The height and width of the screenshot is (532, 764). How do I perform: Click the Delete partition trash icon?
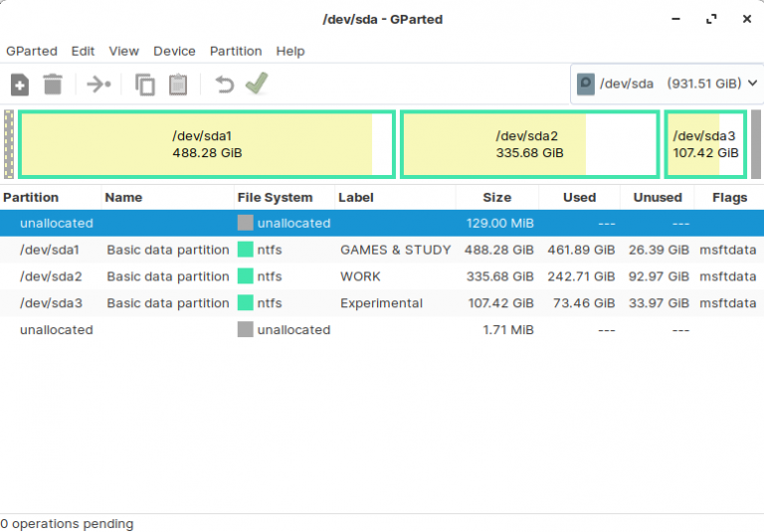tap(53, 85)
